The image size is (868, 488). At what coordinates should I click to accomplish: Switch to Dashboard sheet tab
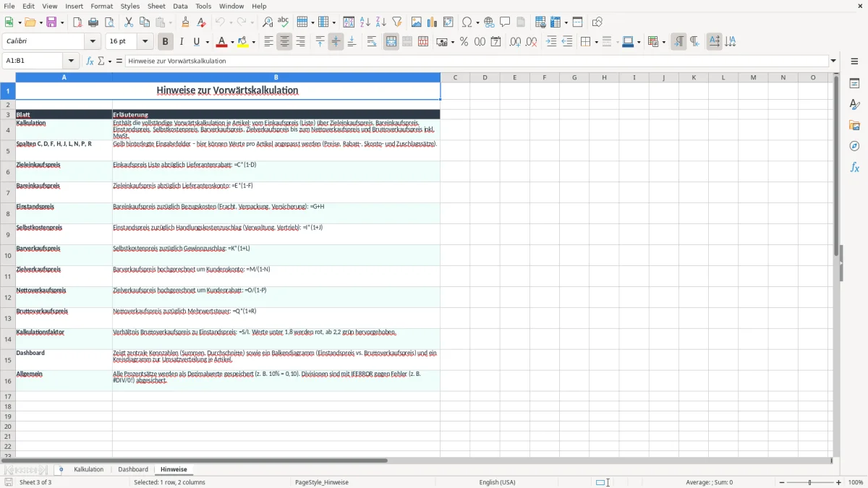[x=133, y=470]
